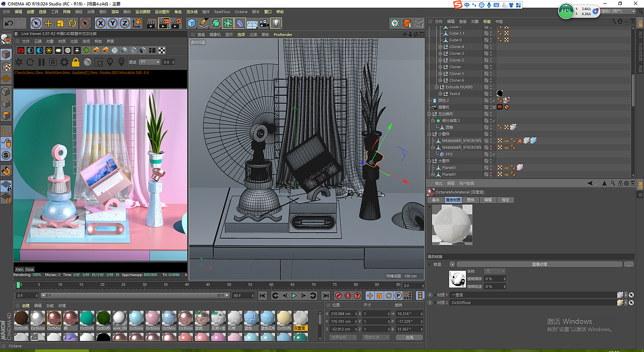This screenshot has height=352, width=644.
Task: Toggle the Live Viewer resolution lock icon
Action: (75, 62)
